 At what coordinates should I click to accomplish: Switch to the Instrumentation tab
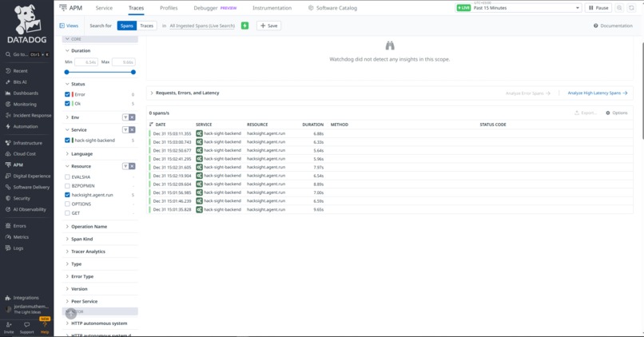coord(272,8)
